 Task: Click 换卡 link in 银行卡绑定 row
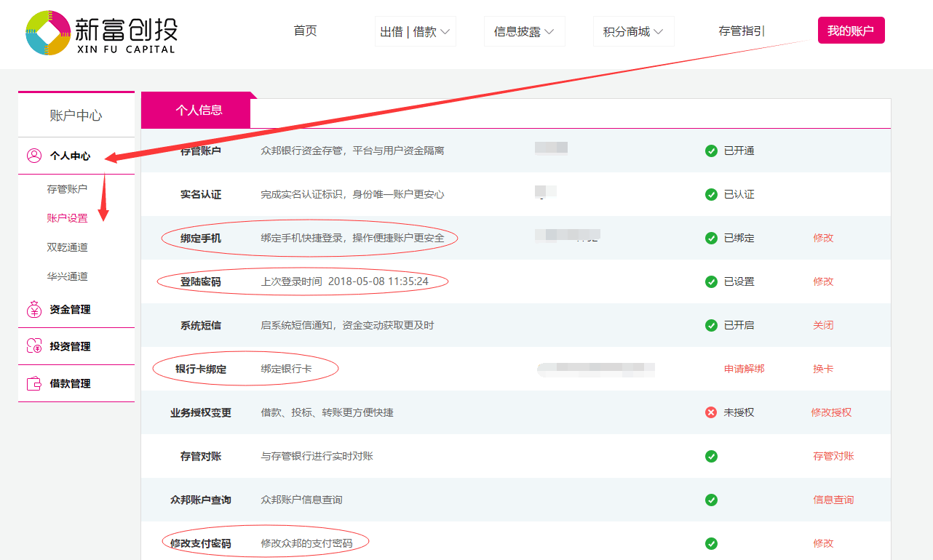coord(823,369)
